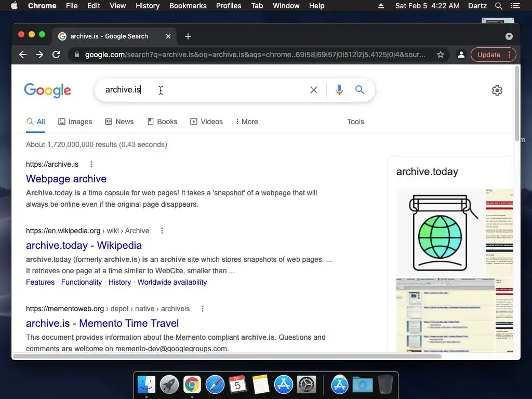Open Notification Center list icon
Image resolution: width=532 pixels, height=399 pixels.
pyautogui.click(x=515, y=6)
